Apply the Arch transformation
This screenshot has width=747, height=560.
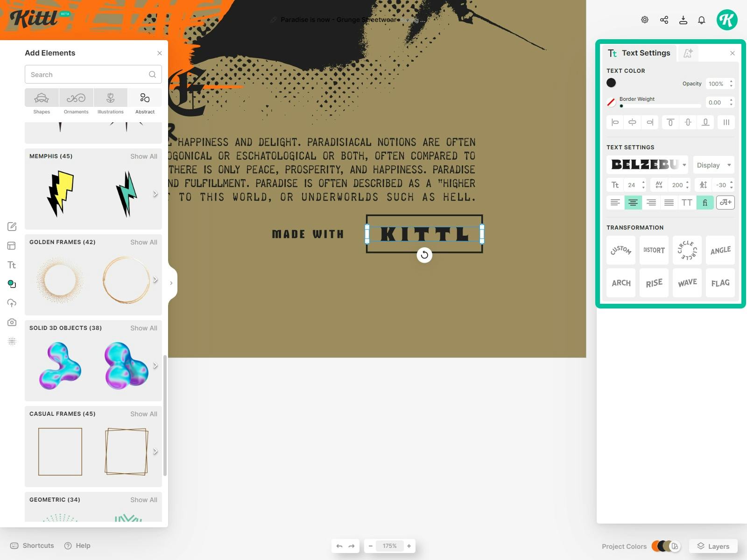621,283
